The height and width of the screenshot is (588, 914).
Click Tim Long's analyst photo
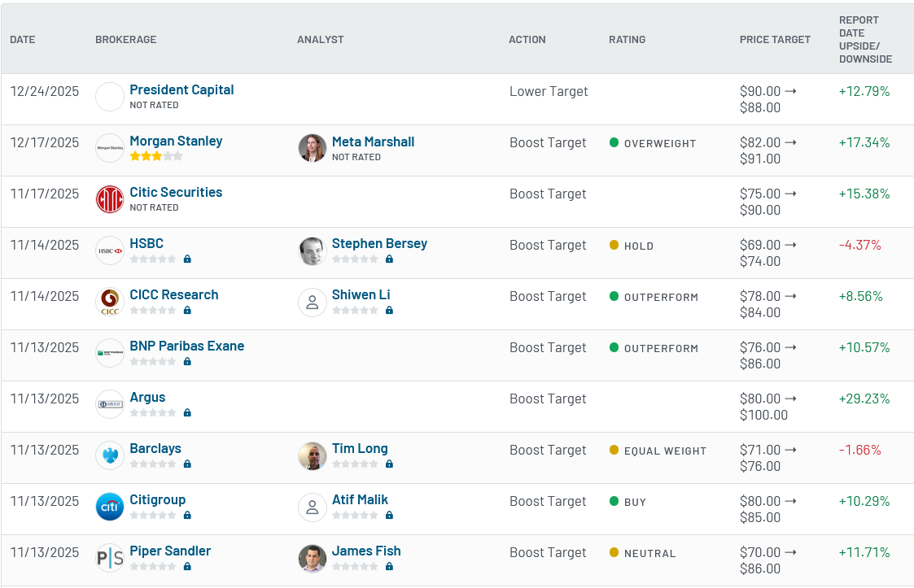click(313, 455)
